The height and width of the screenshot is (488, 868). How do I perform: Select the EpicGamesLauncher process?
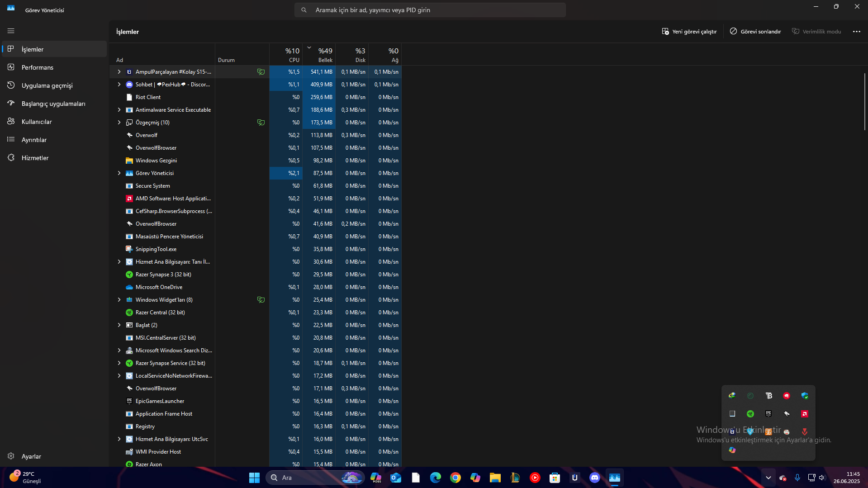click(256, 401)
